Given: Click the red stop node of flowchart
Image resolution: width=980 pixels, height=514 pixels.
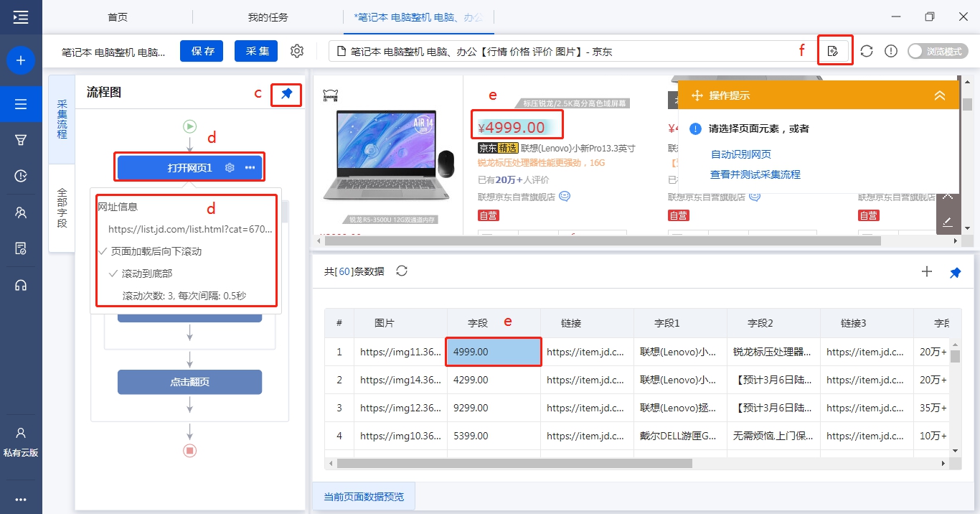Looking at the screenshot, I should click(x=189, y=451).
